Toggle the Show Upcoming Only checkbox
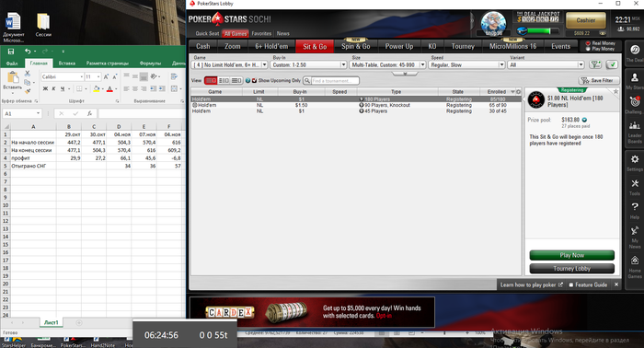The image size is (644, 348). tap(254, 80)
